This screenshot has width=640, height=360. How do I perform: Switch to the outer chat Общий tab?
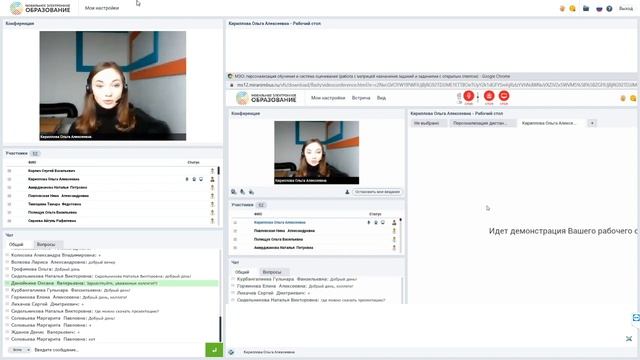coord(16,244)
